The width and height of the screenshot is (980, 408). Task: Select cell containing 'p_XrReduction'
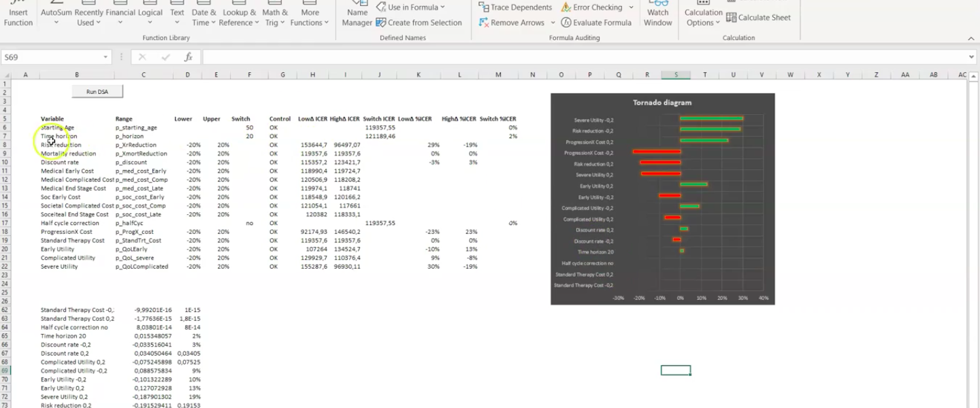click(143, 145)
